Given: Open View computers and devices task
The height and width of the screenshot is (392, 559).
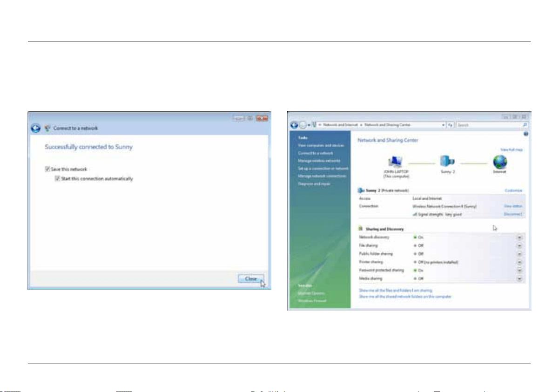Looking at the screenshot, I should click(x=321, y=145).
